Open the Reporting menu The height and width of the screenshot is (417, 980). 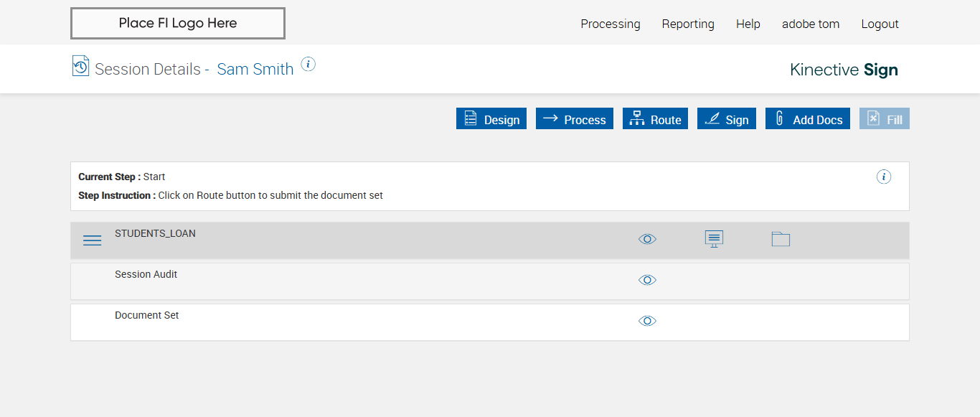(688, 24)
